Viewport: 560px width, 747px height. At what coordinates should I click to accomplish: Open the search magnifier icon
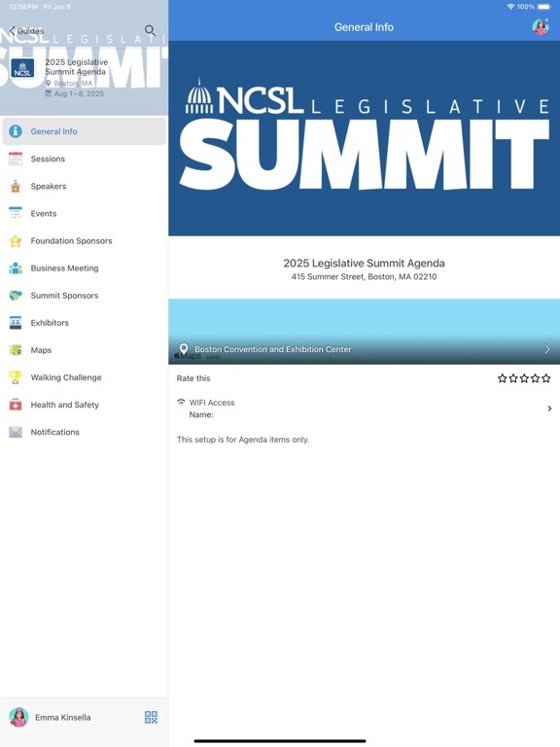pyautogui.click(x=150, y=30)
